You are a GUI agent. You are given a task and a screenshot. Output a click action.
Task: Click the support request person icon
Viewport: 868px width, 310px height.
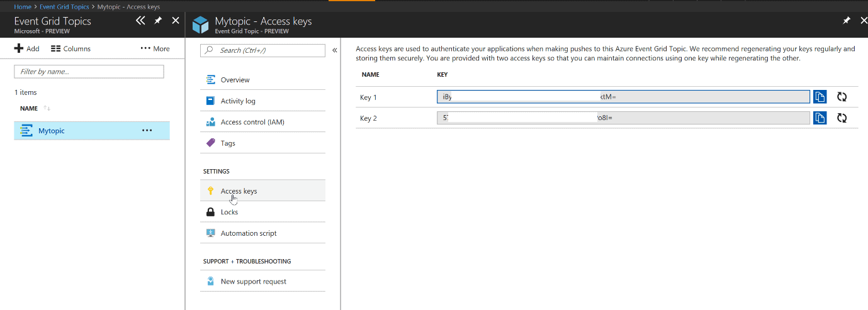pyautogui.click(x=211, y=281)
